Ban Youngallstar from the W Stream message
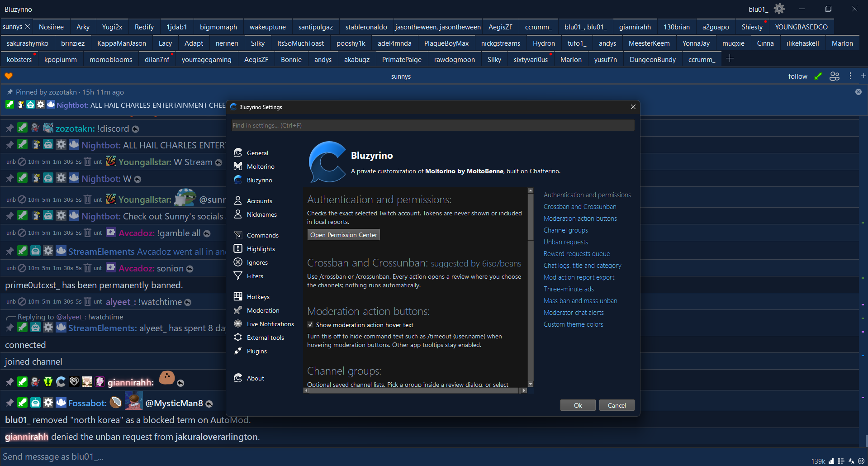The width and height of the screenshot is (868, 466). click(x=22, y=162)
